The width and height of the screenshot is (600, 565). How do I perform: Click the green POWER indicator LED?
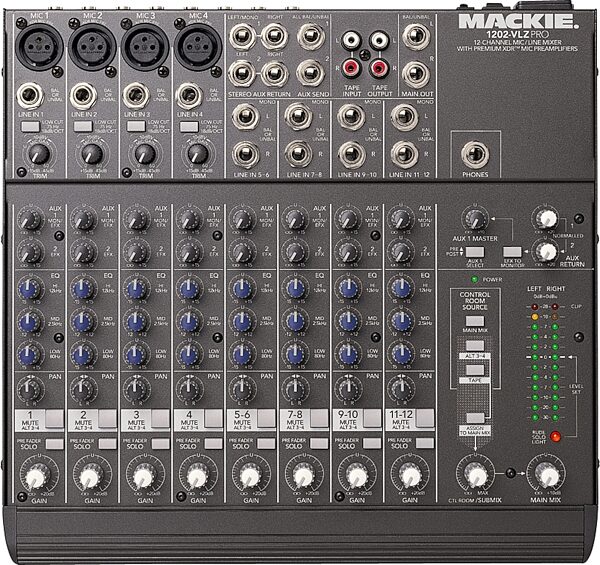[x=474, y=280]
